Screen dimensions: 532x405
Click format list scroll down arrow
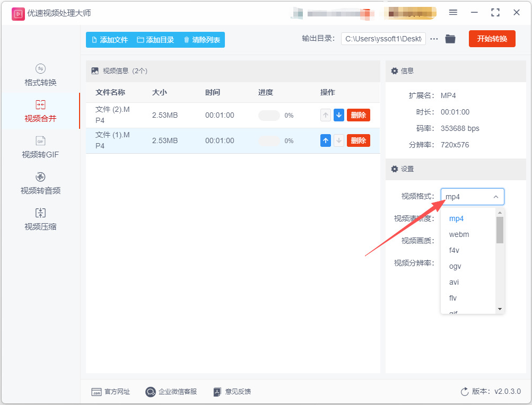[x=500, y=309]
